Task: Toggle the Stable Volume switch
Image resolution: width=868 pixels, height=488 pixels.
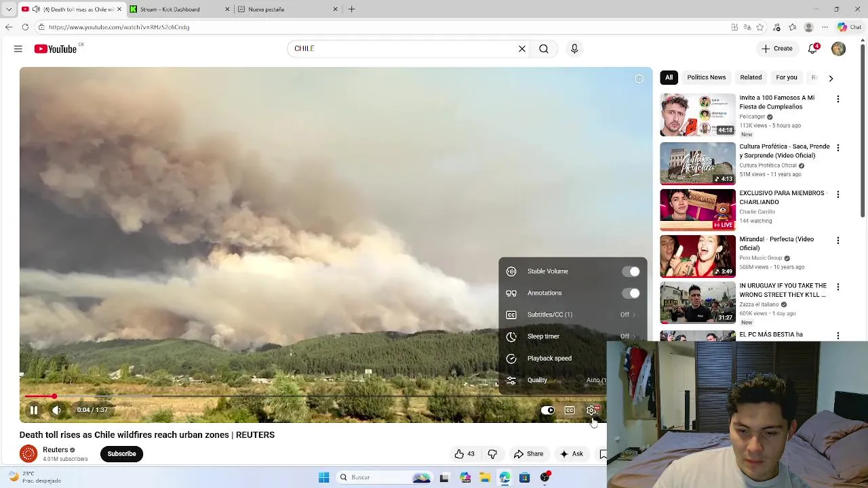Action: 631,271
